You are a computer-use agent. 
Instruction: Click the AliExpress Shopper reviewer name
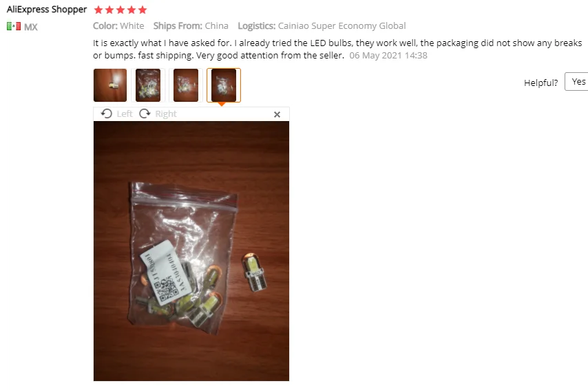click(47, 10)
